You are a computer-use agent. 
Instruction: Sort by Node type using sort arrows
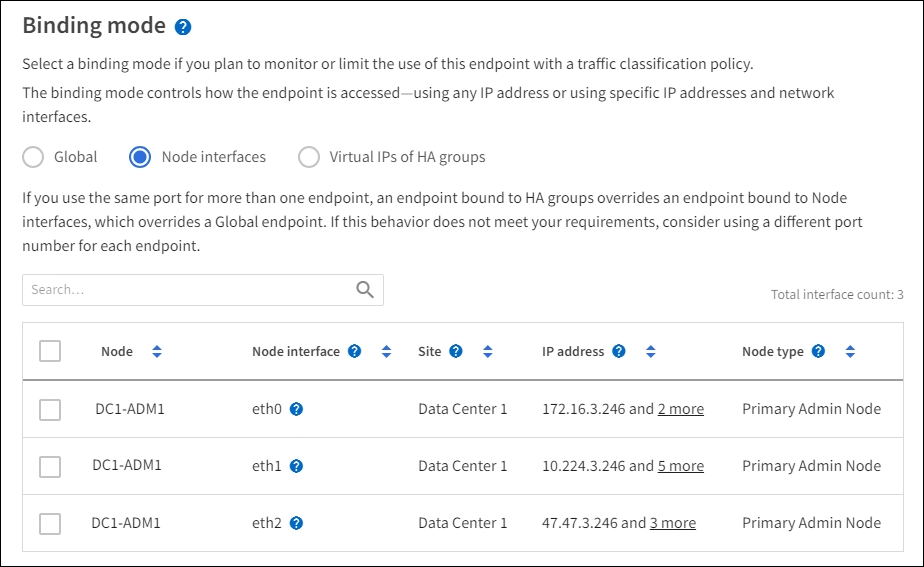click(x=850, y=352)
